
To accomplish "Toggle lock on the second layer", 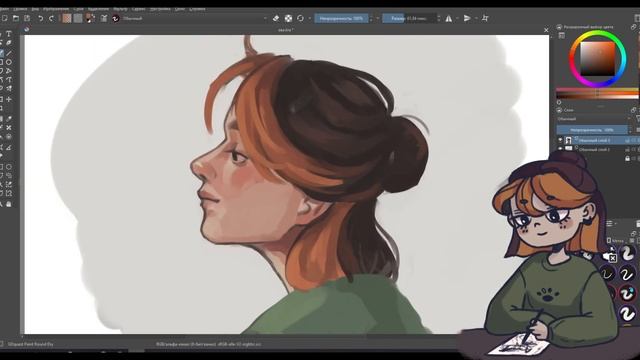I will click(627, 149).
